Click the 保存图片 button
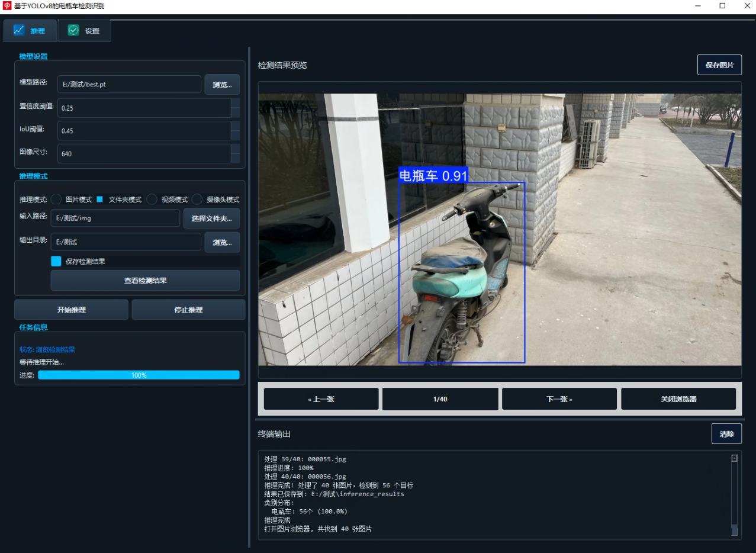The height and width of the screenshot is (553, 756). point(719,65)
